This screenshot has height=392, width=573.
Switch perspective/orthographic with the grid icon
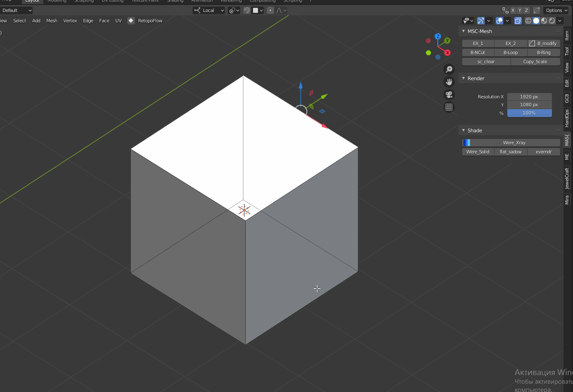pyautogui.click(x=449, y=107)
